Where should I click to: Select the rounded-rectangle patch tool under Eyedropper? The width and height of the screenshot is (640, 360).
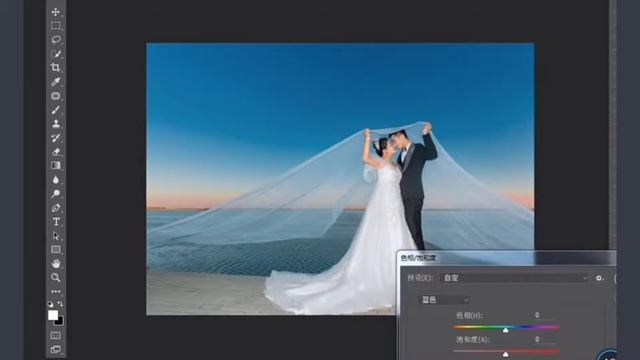56,96
